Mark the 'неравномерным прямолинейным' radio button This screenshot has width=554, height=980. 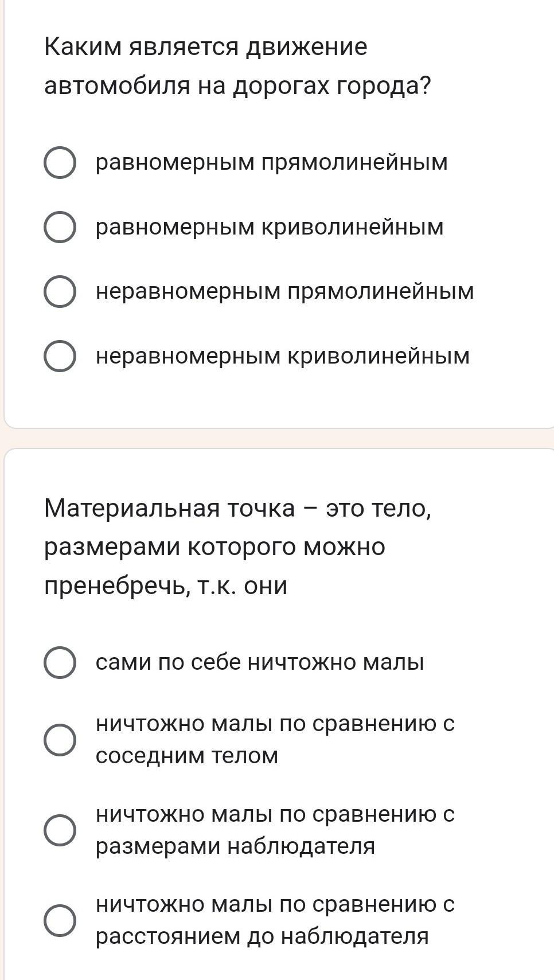[60, 291]
